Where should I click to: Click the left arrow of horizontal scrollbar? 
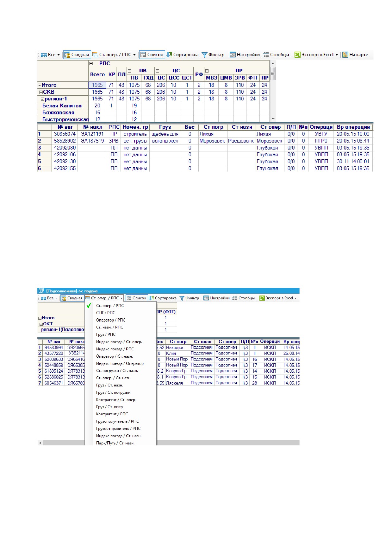tap(40, 443)
